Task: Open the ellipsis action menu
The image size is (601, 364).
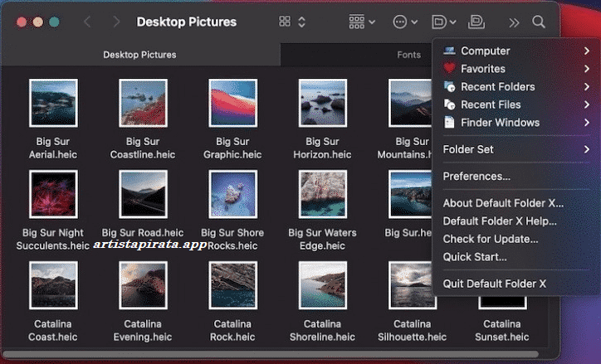Action: pos(405,22)
